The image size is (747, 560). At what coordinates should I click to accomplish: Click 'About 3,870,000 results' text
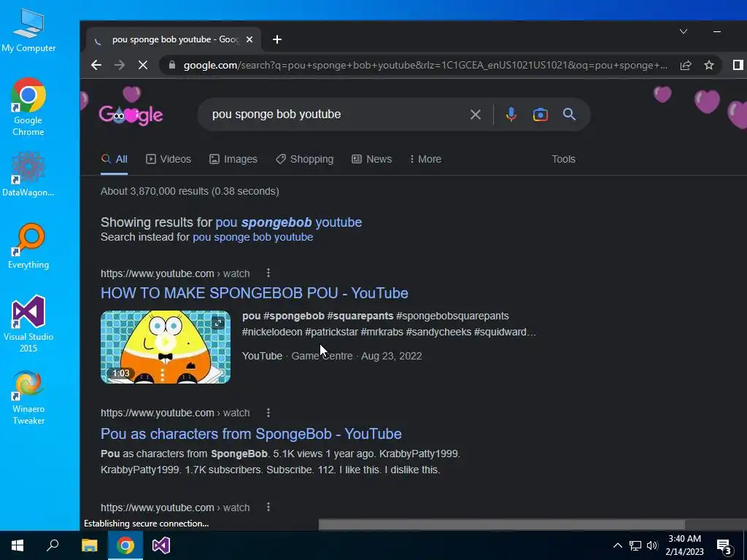pyautogui.click(x=190, y=192)
